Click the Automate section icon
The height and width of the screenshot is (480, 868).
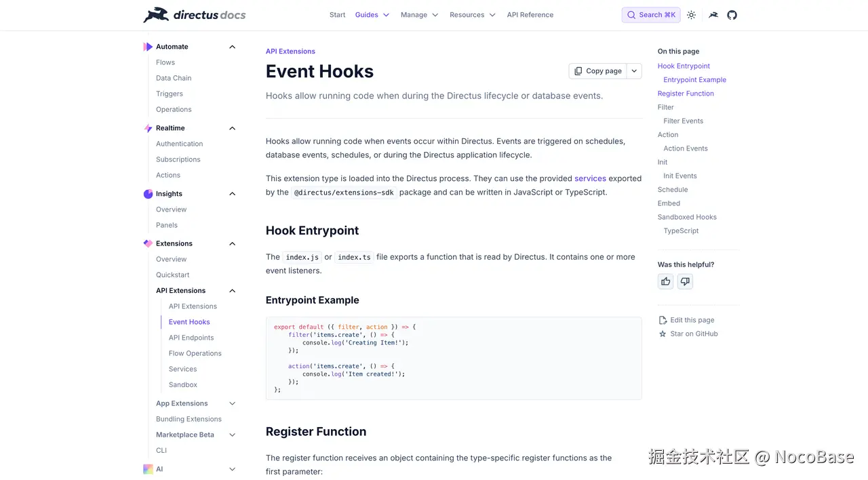(148, 47)
